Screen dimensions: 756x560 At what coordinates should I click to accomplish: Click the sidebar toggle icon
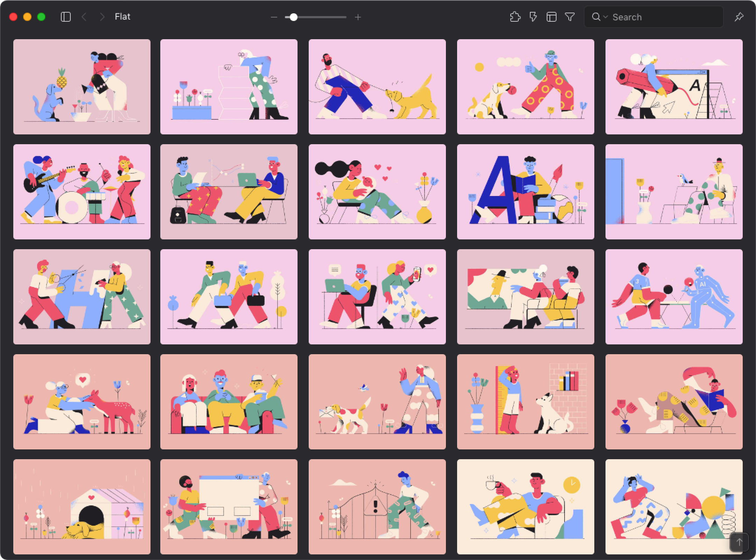click(x=64, y=16)
